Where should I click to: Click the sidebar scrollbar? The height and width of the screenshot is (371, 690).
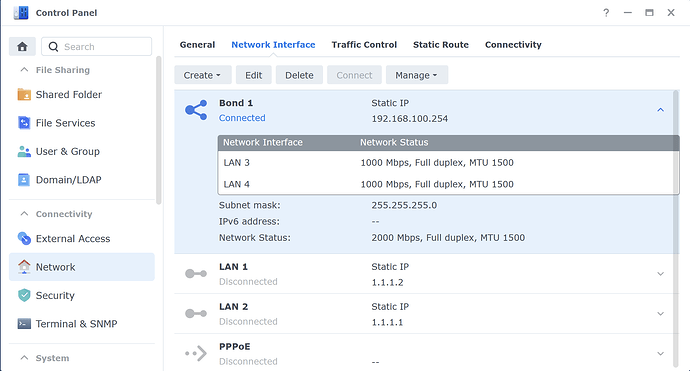pos(159,130)
